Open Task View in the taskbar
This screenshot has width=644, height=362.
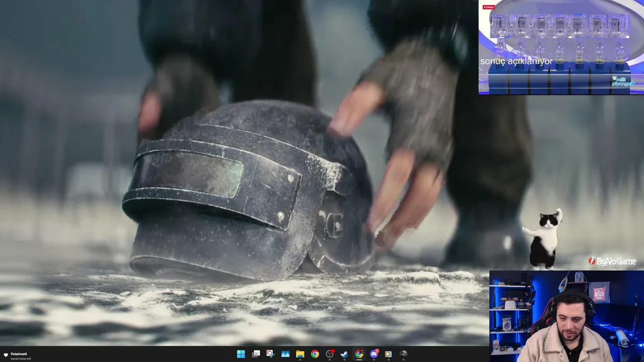(256, 354)
